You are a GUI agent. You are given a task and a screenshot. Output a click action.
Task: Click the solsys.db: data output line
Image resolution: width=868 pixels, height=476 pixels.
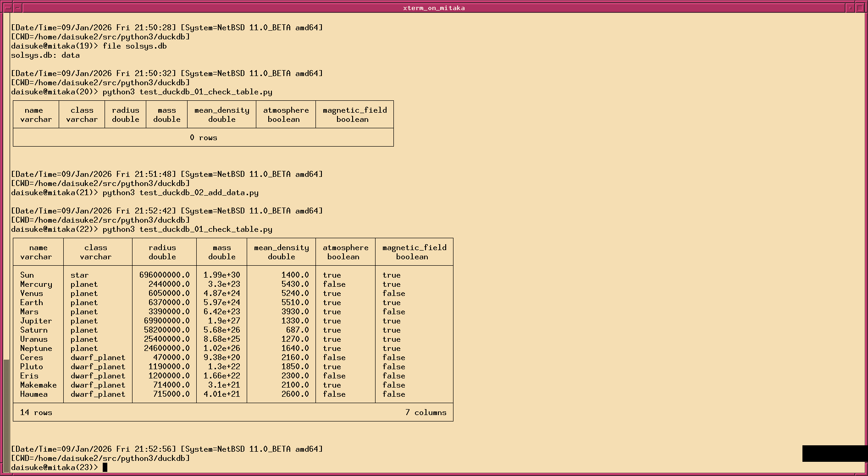pyautogui.click(x=45, y=55)
